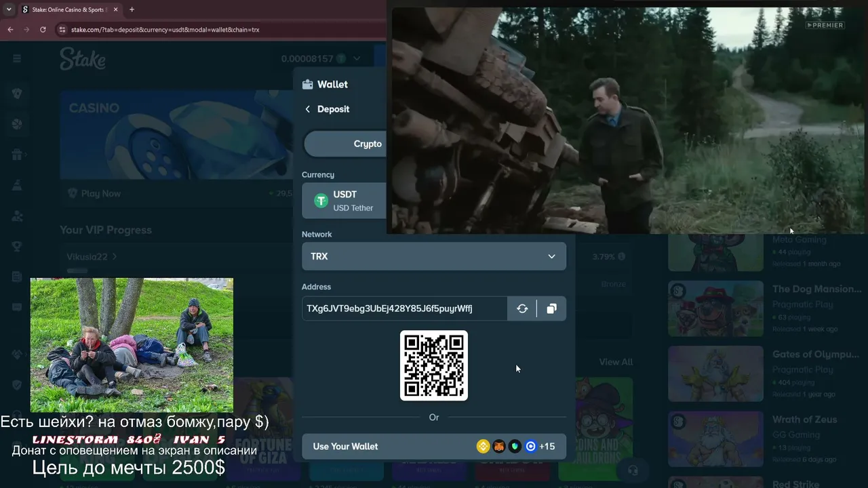Click the deposit address text field
The width and height of the screenshot is (868, 488).
click(x=405, y=308)
